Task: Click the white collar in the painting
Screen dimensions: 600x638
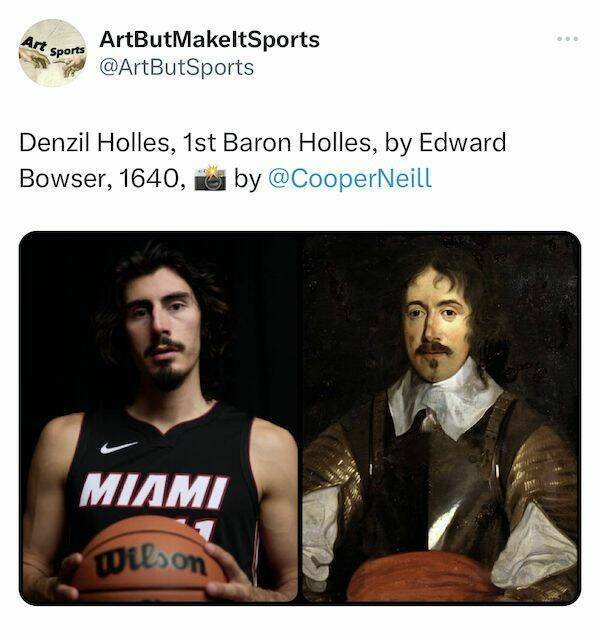Action: (445, 401)
